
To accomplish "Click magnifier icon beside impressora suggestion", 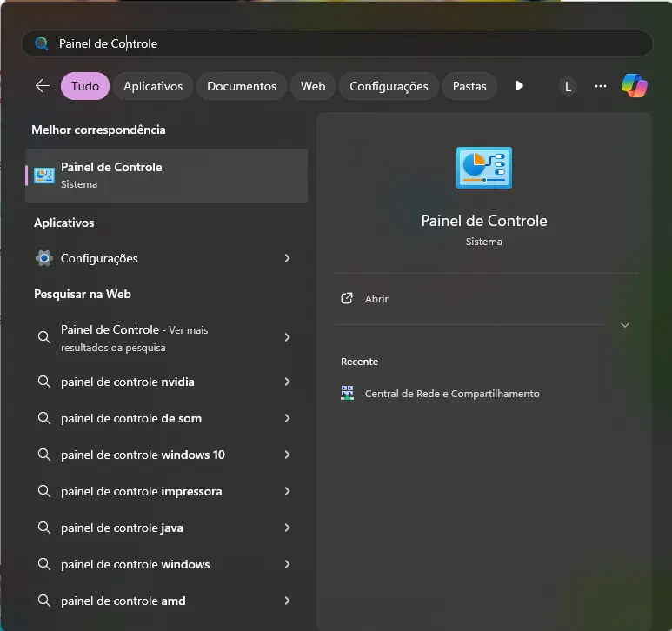I will pyautogui.click(x=44, y=491).
